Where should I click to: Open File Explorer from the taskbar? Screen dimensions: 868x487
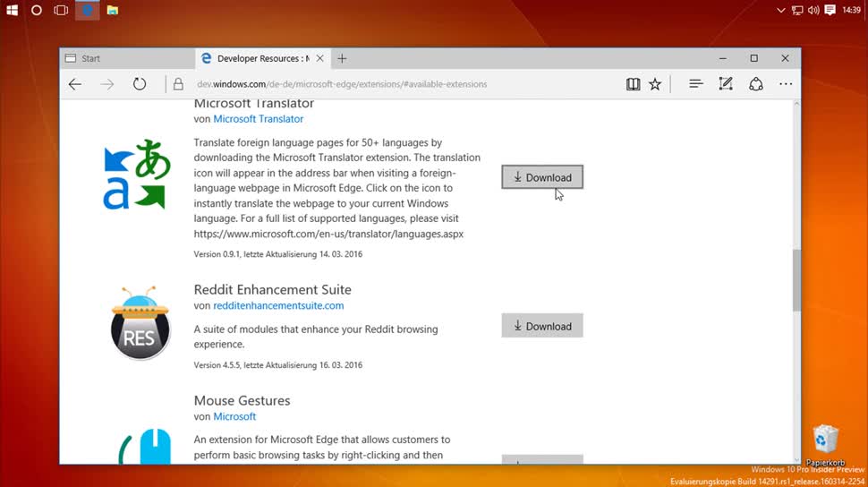[113, 10]
